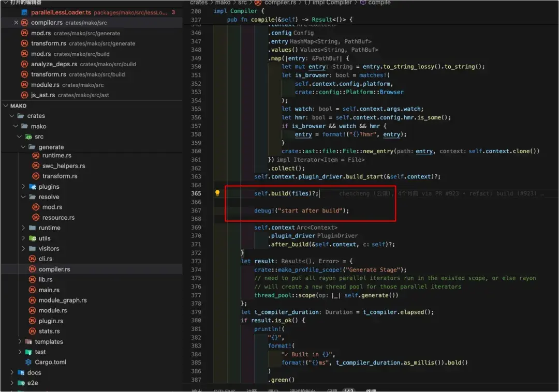The height and width of the screenshot is (392, 559).
Task: Expand the test folder chevron
Action: click(x=20, y=352)
